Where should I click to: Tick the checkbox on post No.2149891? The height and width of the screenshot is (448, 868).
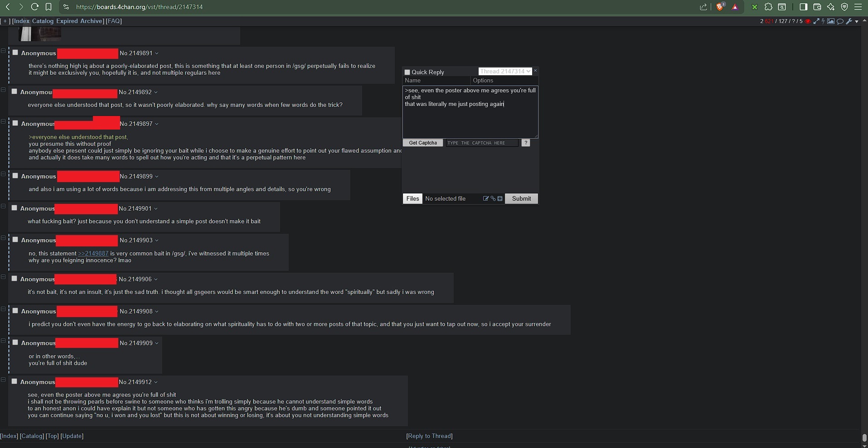(15, 53)
